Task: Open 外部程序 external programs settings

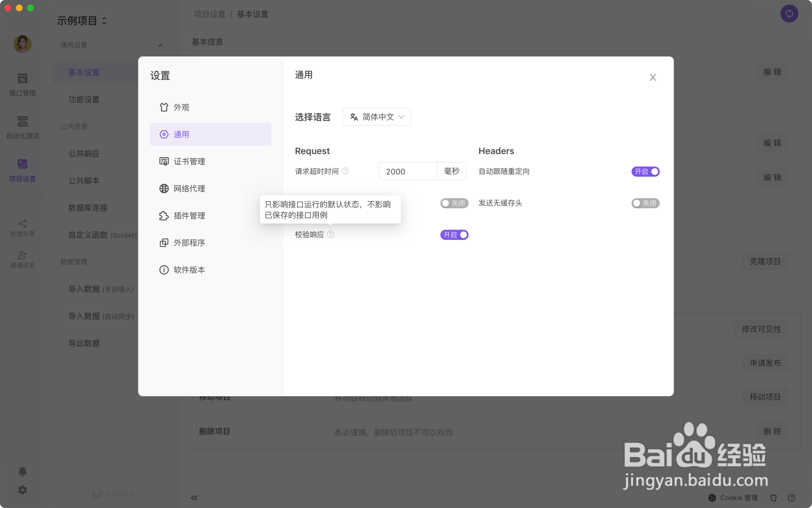Action: pyautogui.click(x=210, y=243)
